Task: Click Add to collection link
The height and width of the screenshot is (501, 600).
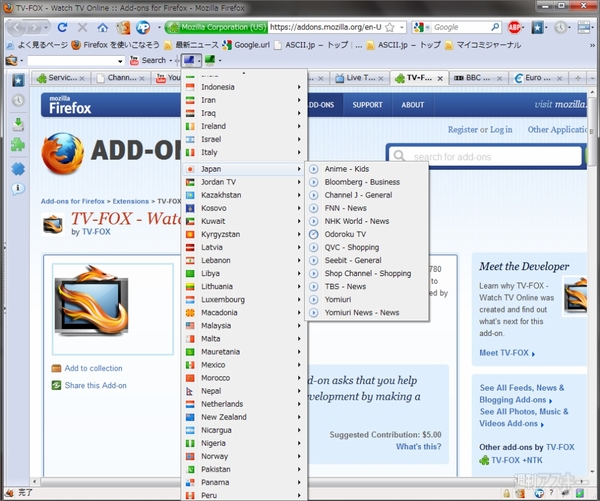Action: (93, 368)
